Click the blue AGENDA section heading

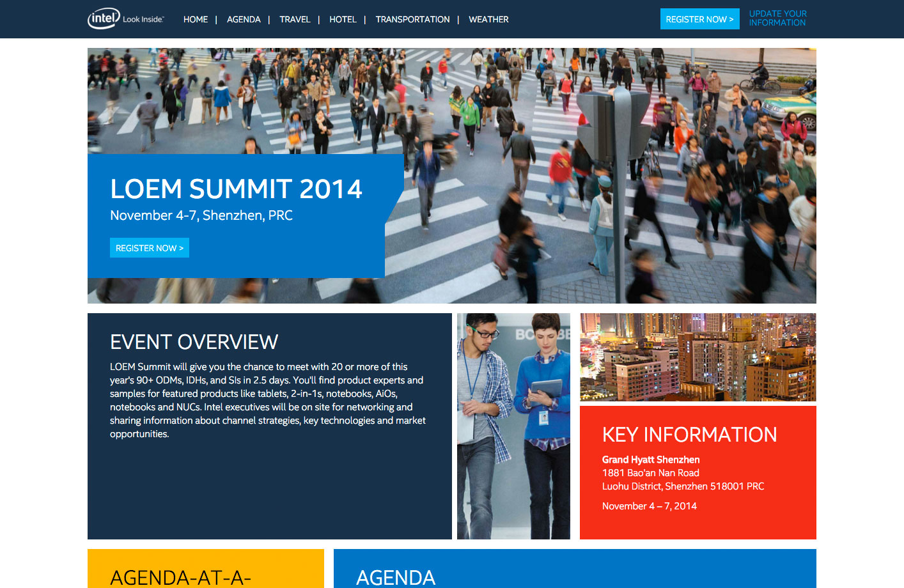(x=395, y=577)
